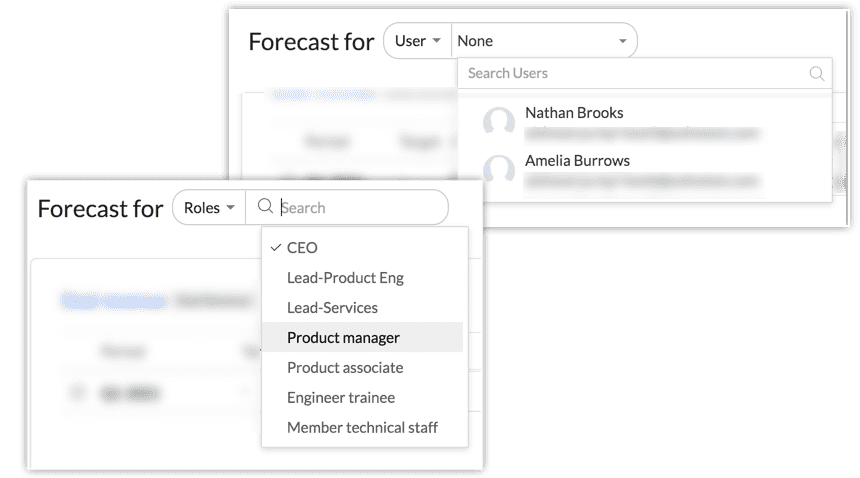Select Member technical staff role

coord(362,428)
